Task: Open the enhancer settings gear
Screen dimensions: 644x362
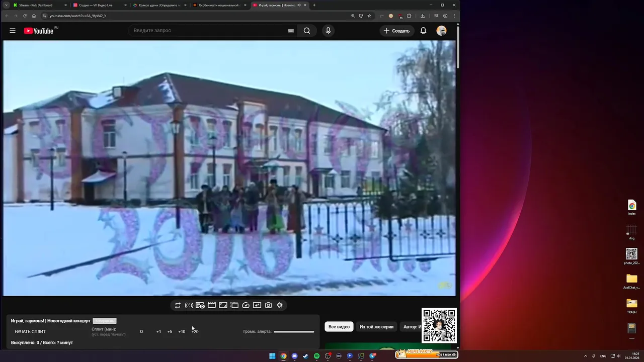Action: tap(280, 305)
